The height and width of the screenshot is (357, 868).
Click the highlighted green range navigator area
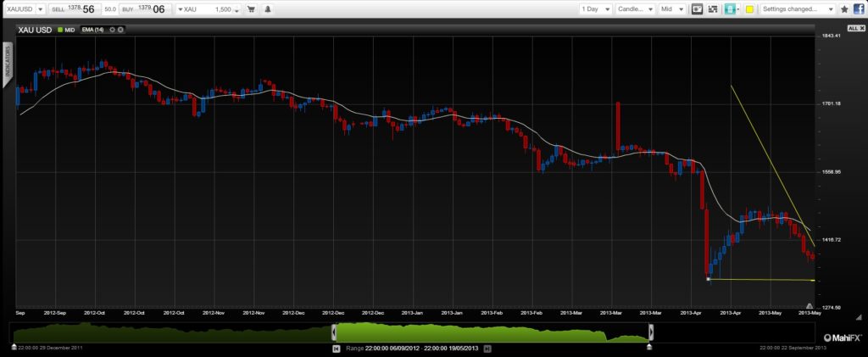click(492, 332)
